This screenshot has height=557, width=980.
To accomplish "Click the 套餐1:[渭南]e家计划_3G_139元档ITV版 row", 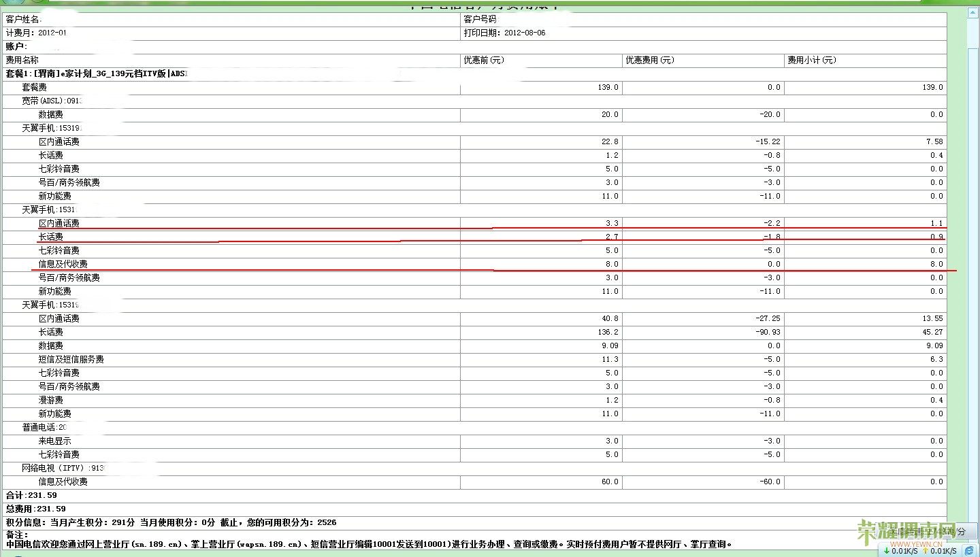I will [474, 73].
